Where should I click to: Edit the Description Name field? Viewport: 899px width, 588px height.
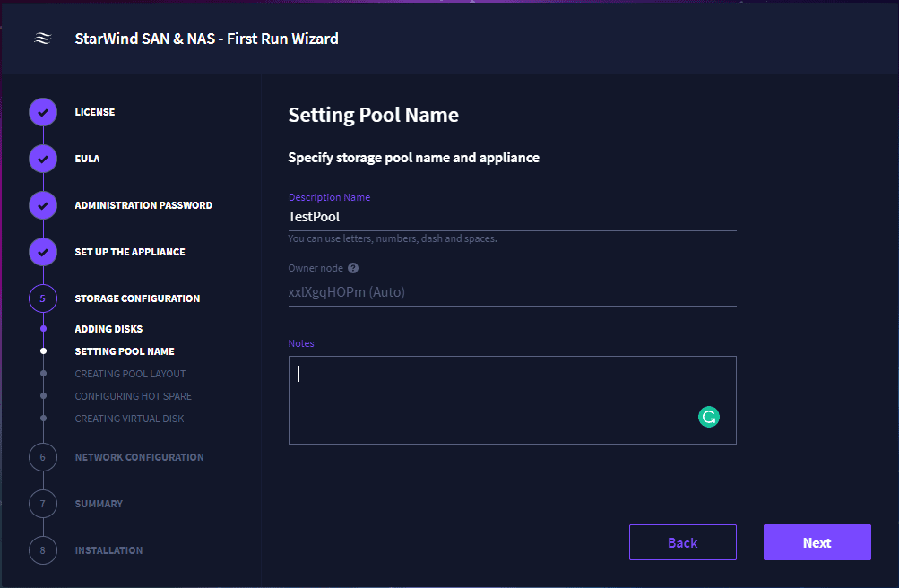[512, 217]
